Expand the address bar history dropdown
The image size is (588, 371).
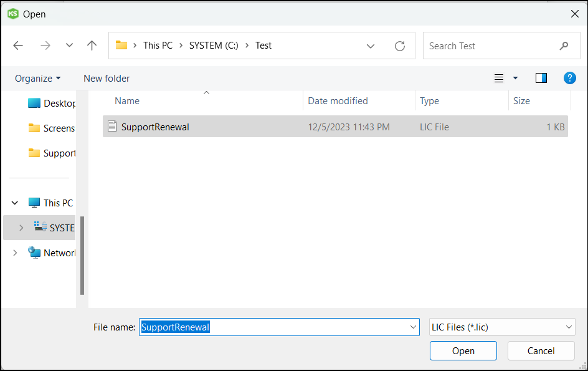click(x=371, y=46)
